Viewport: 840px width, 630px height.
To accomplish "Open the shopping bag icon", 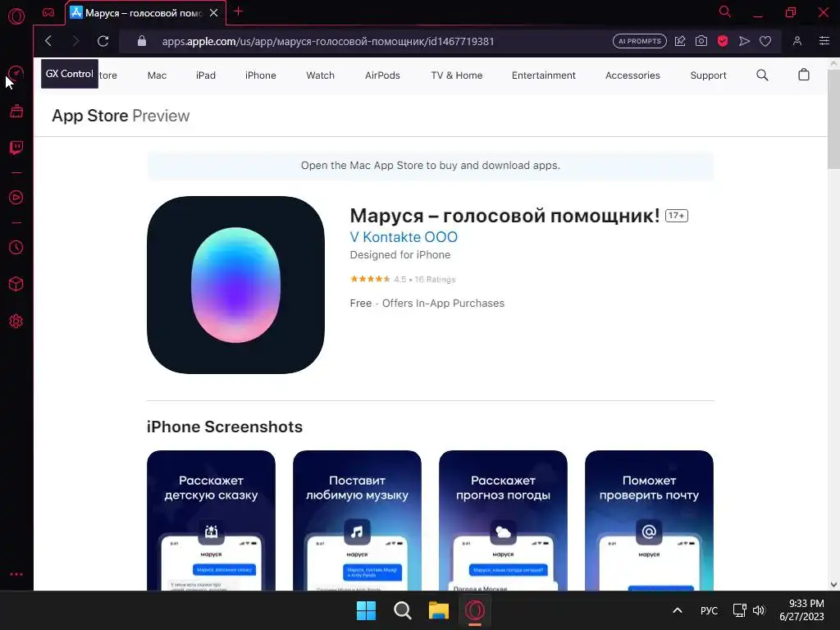I will tap(804, 75).
